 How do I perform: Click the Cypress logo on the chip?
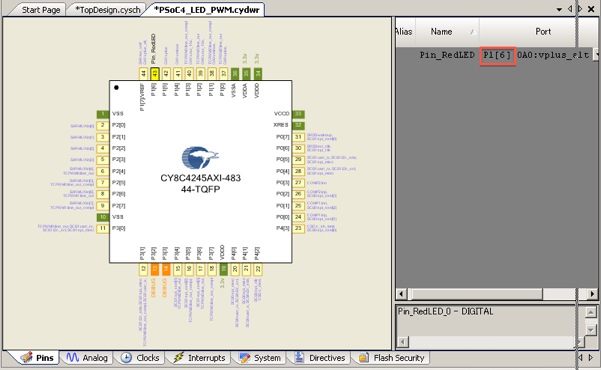point(200,158)
